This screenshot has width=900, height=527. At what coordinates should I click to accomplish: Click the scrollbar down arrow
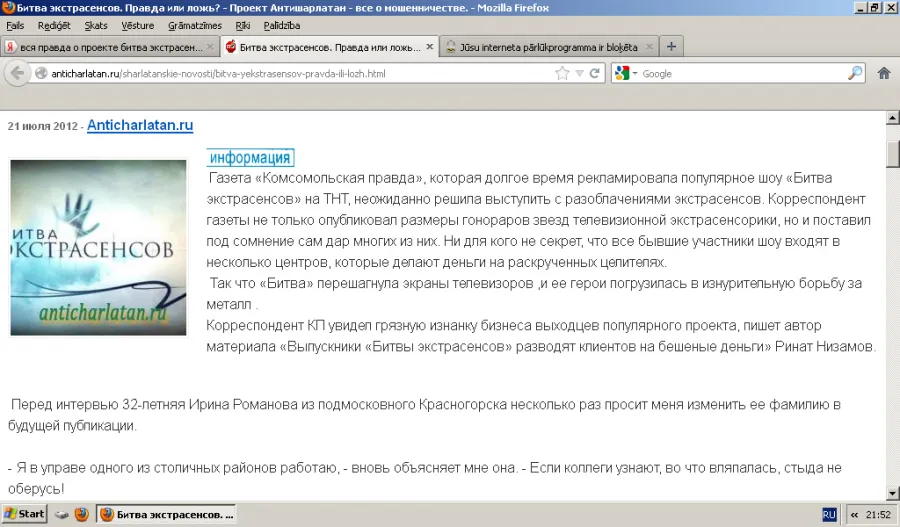coord(893,493)
